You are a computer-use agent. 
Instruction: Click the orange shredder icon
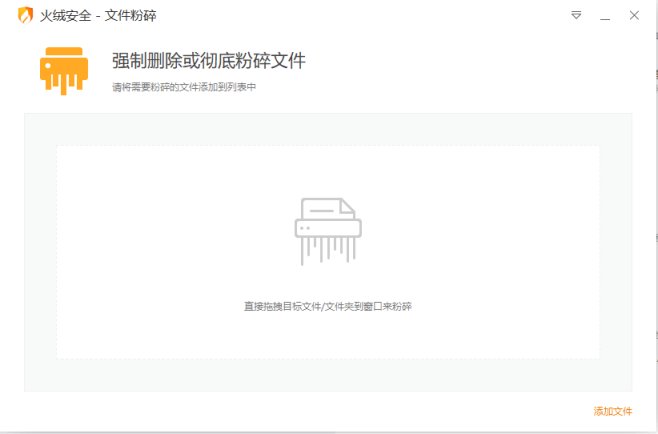(x=64, y=71)
